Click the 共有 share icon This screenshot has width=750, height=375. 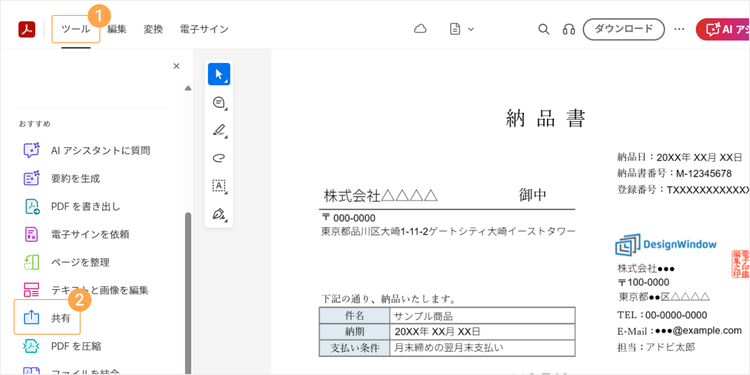(x=32, y=317)
